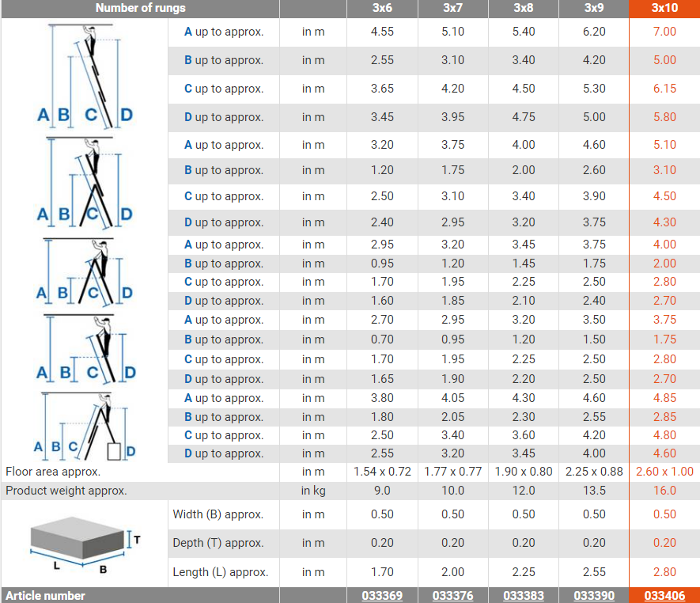Open article number 033390 link

coord(594,595)
